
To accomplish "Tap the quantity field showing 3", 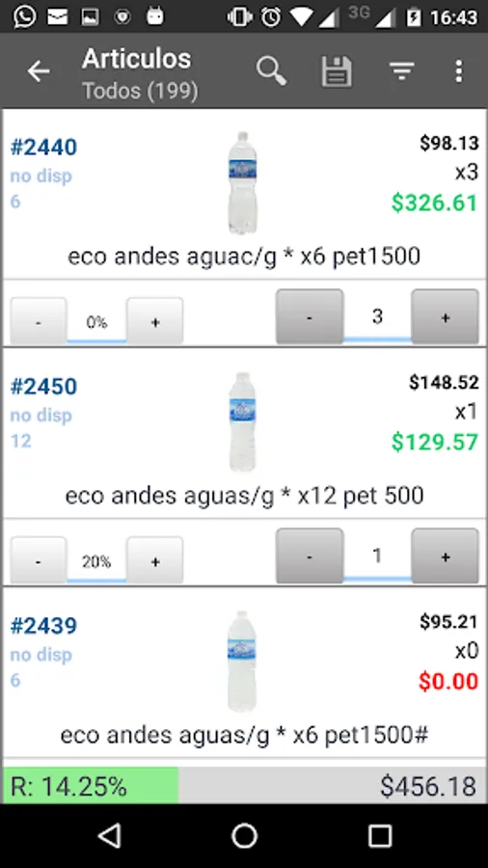I will pyautogui.click(x=377, y=317).
